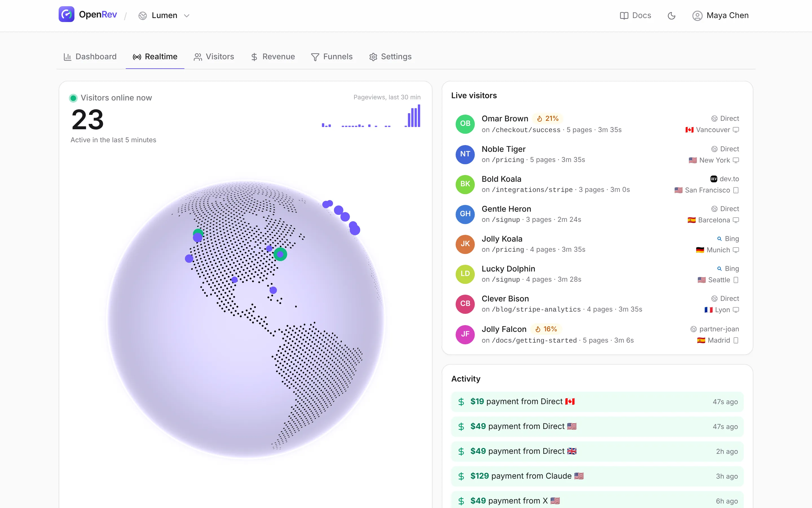
Task: Click the Live visitors heading
Action: coord(474,96)
